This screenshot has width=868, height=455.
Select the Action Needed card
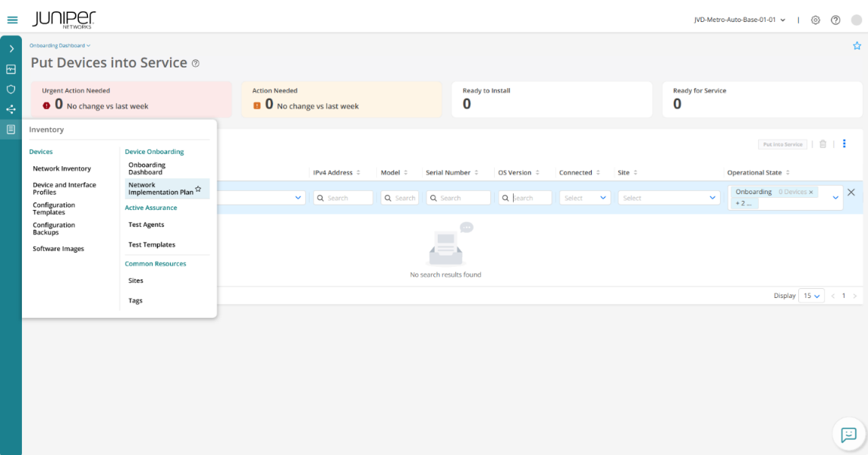(x=341, y=99)
